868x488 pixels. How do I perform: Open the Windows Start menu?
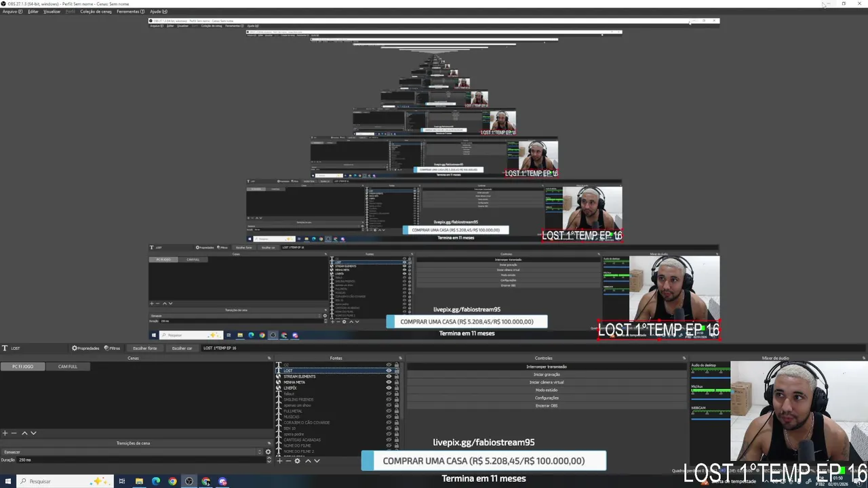coord(7,481)
